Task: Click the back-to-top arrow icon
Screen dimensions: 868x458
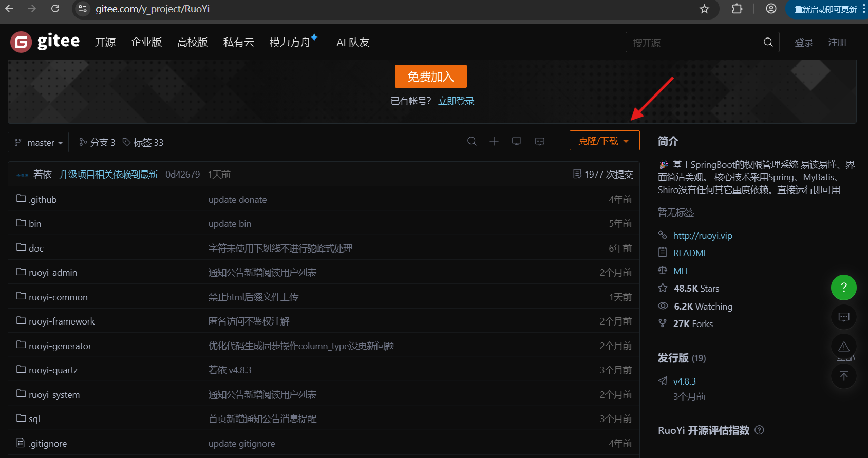Action: point(844,376)
